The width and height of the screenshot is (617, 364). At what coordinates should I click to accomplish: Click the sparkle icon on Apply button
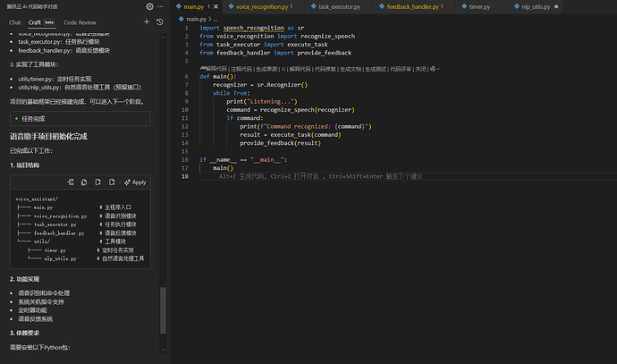127,182
